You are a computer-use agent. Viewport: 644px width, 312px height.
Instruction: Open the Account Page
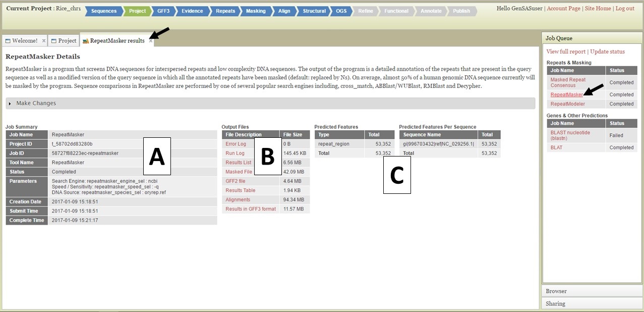pos(563,8)
